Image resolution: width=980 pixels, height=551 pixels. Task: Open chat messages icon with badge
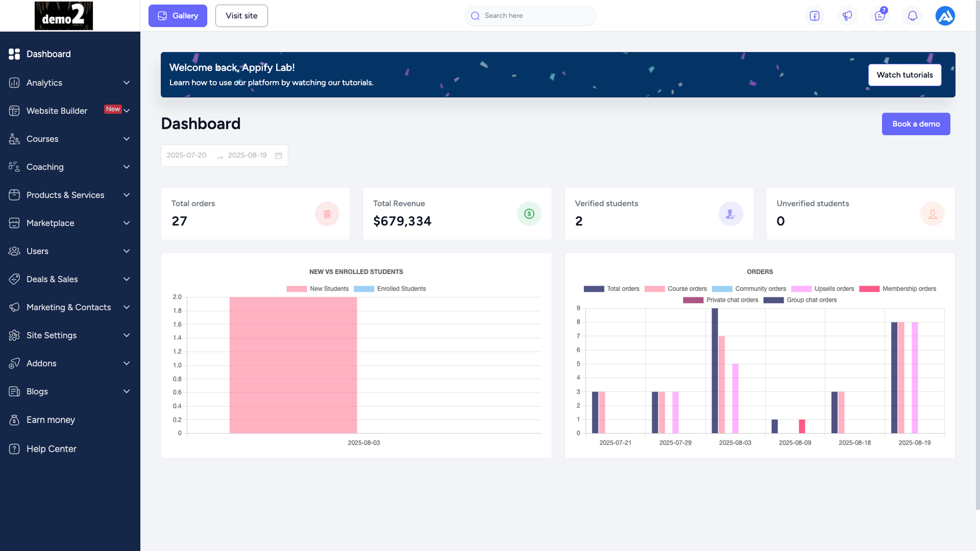(x=879, y=16)
